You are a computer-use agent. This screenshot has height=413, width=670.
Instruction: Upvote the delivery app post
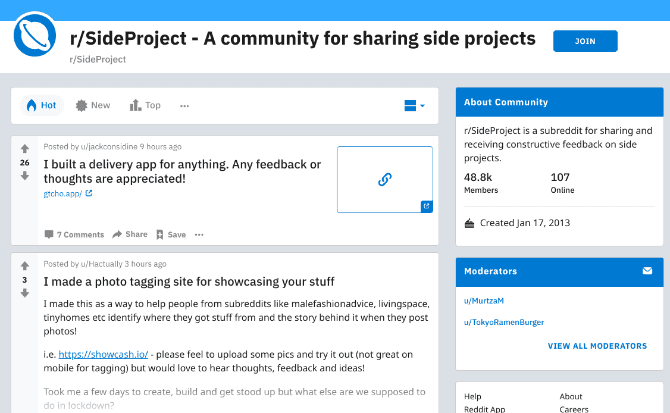pos(25,149)
